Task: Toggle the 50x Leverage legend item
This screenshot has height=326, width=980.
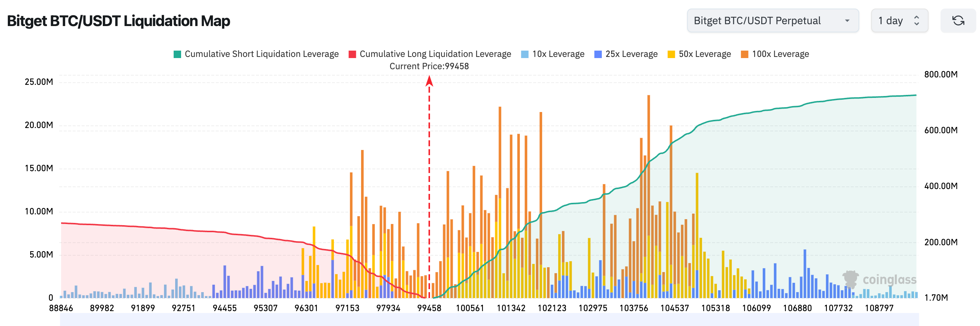Action: pyautogui.click(x=699, y=54)
